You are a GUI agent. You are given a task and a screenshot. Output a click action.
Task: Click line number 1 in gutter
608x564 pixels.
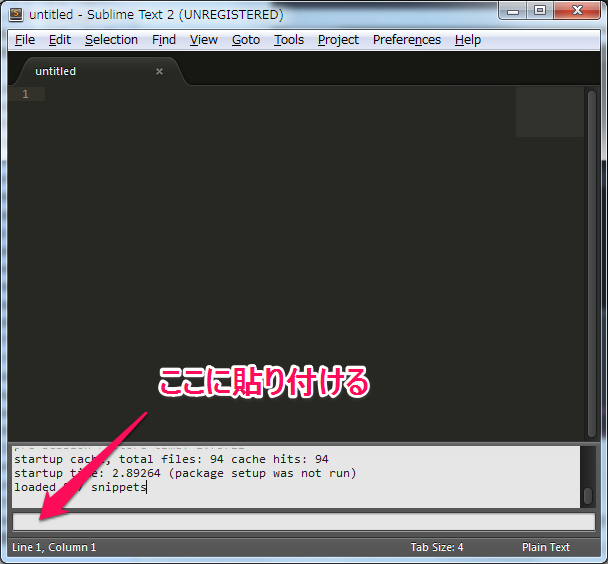26,94
